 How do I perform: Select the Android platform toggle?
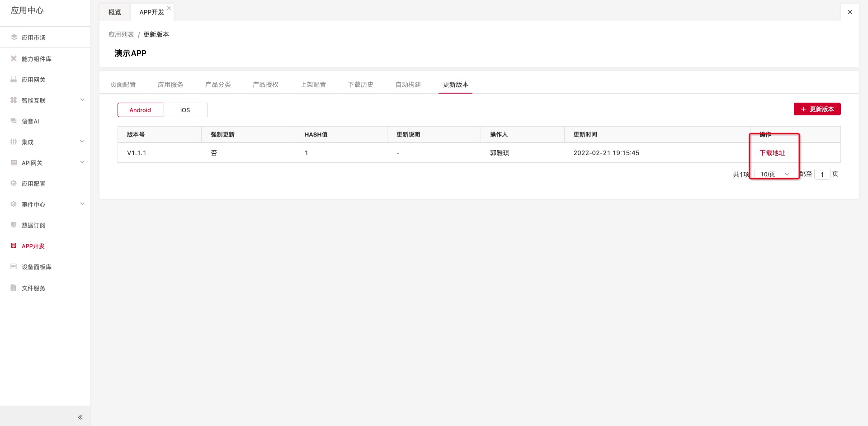[x=140, y=110]
